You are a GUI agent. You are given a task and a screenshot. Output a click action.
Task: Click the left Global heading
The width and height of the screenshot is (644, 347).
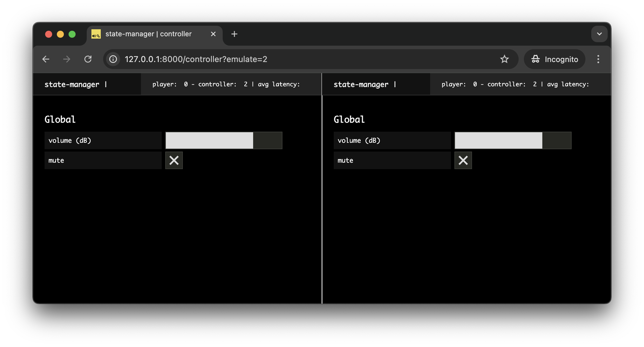(60, 119)
